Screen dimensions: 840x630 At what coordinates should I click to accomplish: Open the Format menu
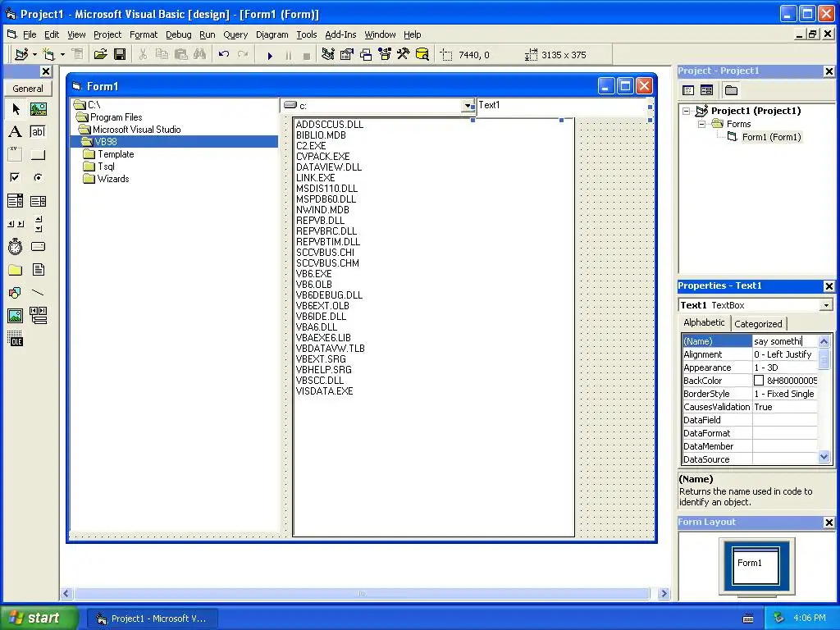pyautogui.click(x=144, y=34)
